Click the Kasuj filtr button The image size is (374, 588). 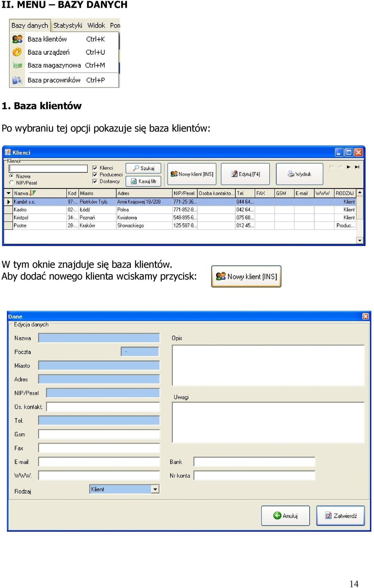pyautogui.click(x=143, y=181)
